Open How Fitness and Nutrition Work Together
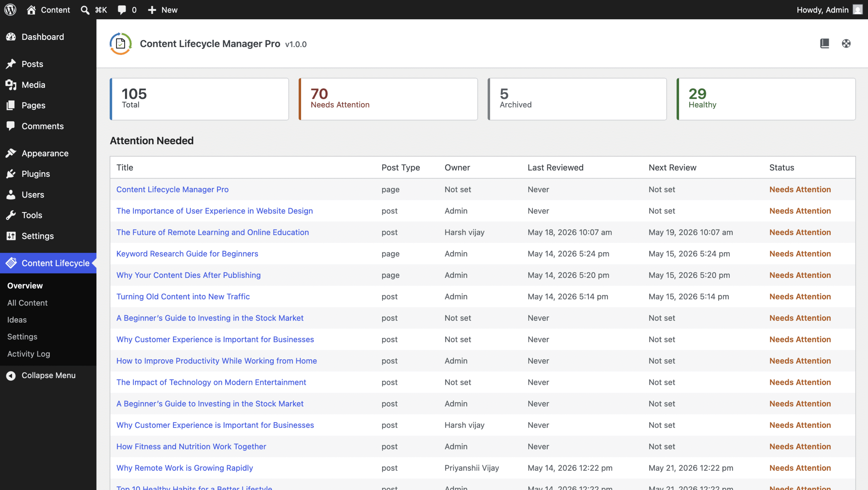868x490 pixels. coord(191,446)
